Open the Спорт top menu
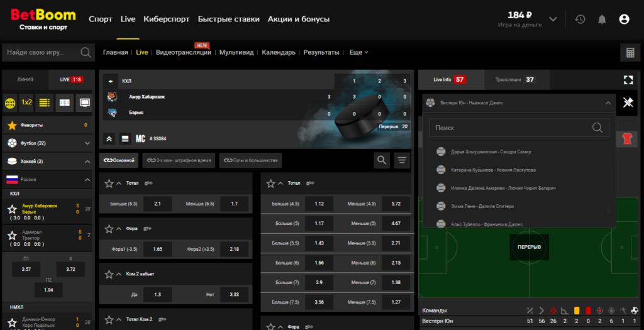The image size is (644, 330). pyautogui.click(x=101, y=19)
